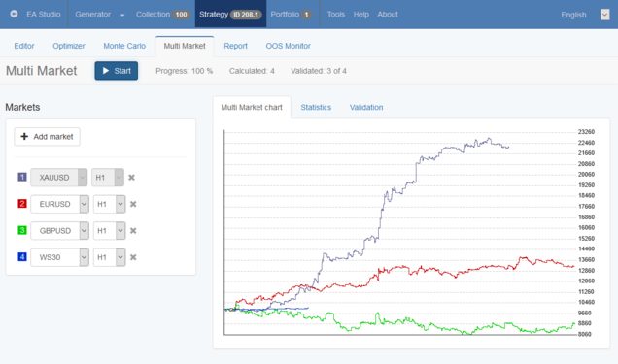The height and width of the screenshot is (364, 618).
Task: Click the EA Studio brand text
Action: (x=44, y=15)
